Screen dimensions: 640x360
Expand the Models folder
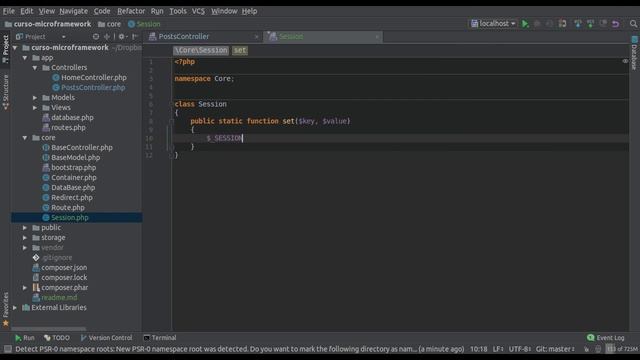pos(35,98)
